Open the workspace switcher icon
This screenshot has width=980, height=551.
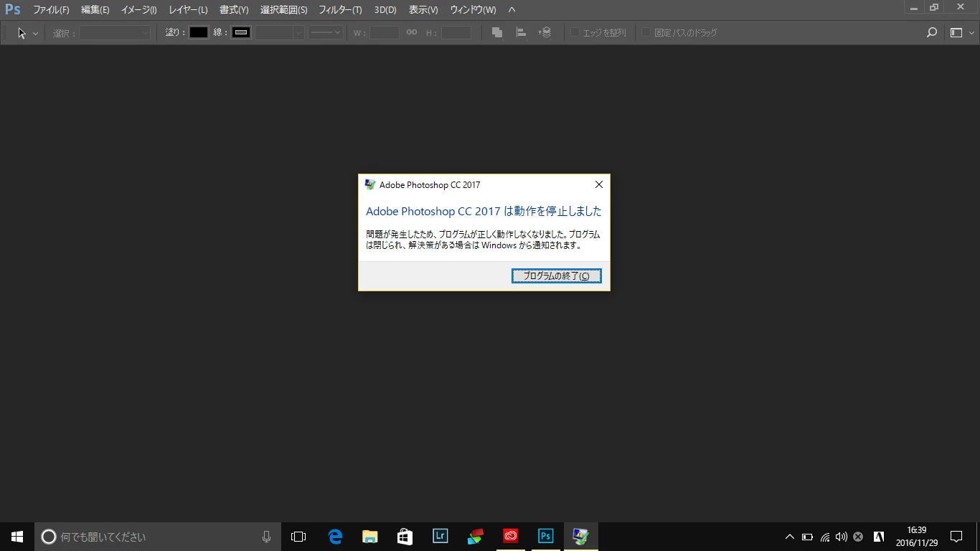[955, 33]
